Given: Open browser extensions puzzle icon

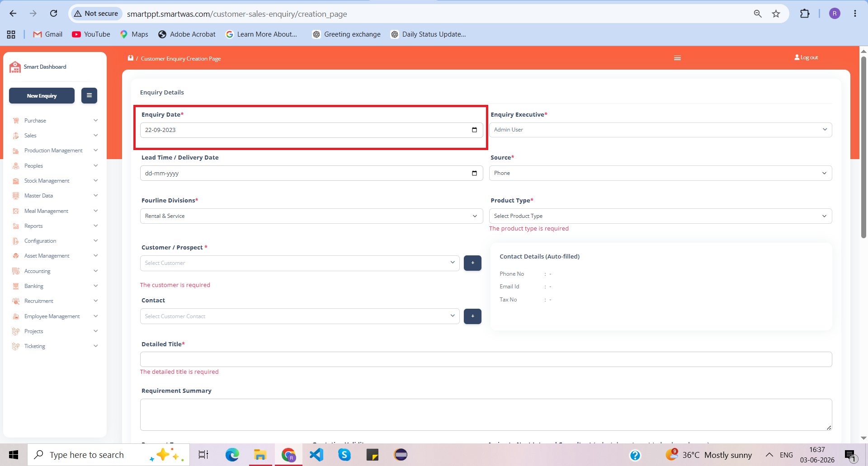Looking at the screenshot, I should 805,14.
